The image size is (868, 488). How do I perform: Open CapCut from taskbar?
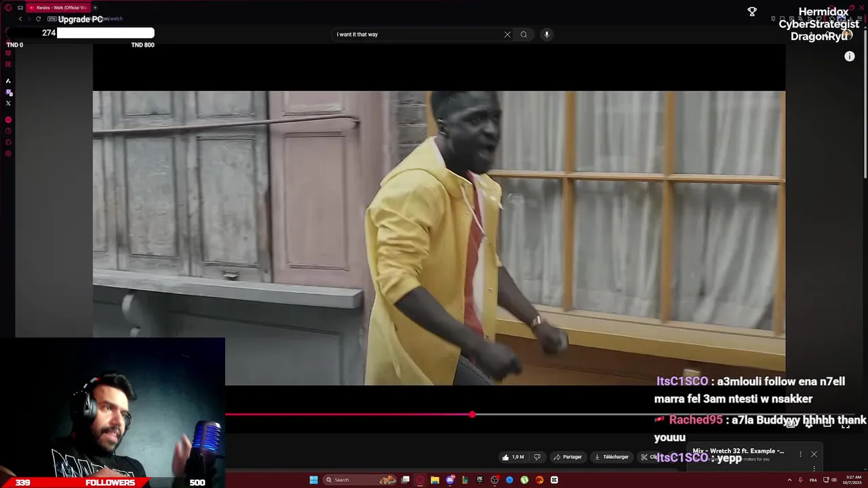[x=554, y=480]
